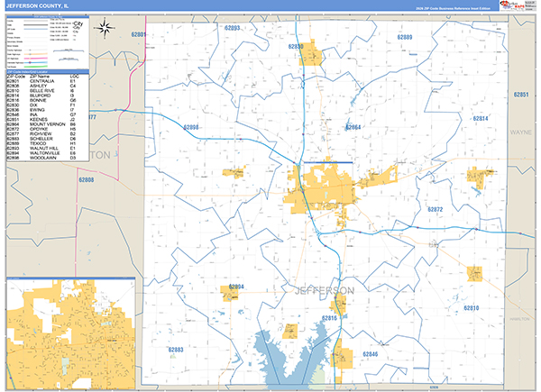
Task: Click the yellow Mount Vernon city area
Action: 311,191
